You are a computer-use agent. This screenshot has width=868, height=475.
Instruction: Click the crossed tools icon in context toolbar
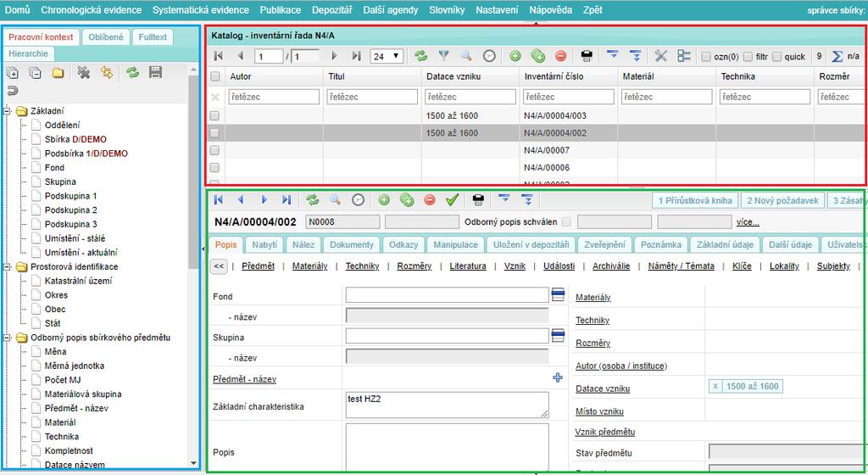[x=84, y=73]
